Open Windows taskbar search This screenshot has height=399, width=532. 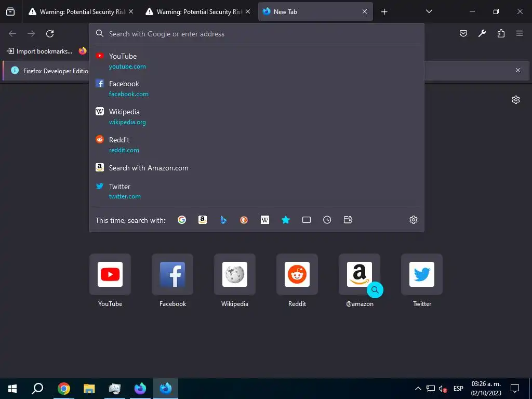37,389
